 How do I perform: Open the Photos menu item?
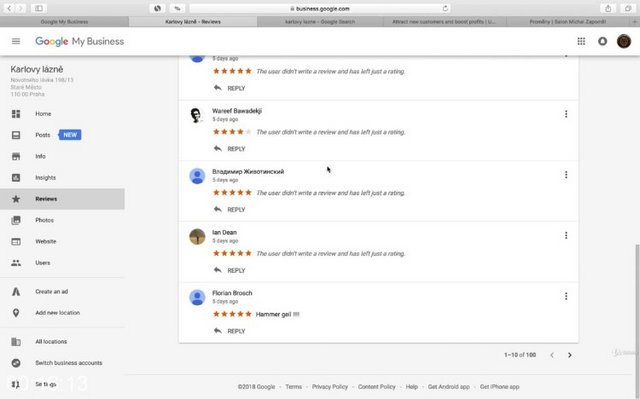[44, 220]
